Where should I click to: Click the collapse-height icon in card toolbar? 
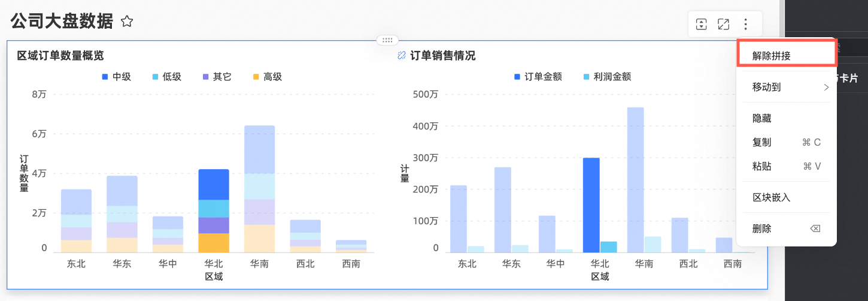pyautogui.click(x=702, y=24)
